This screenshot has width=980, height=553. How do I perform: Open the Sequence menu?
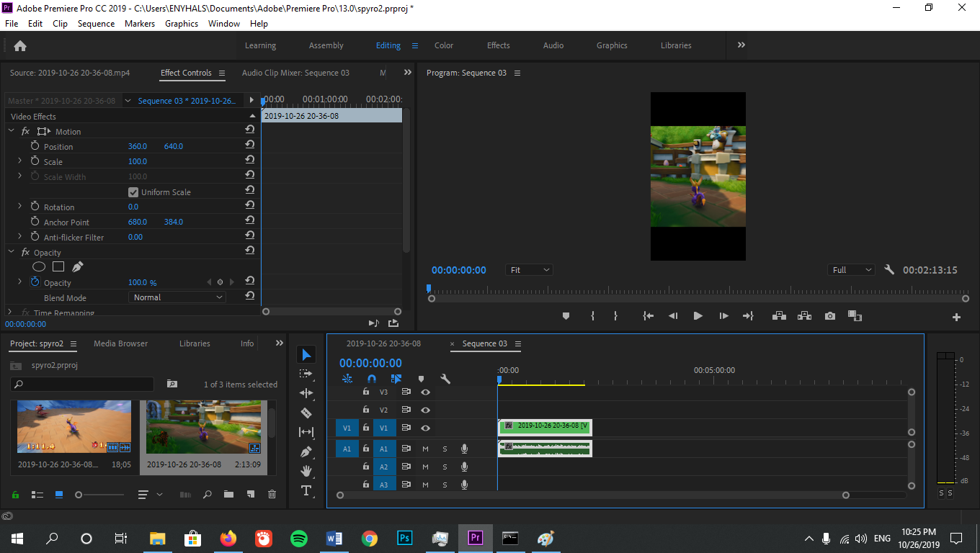(x=96, y=24)
